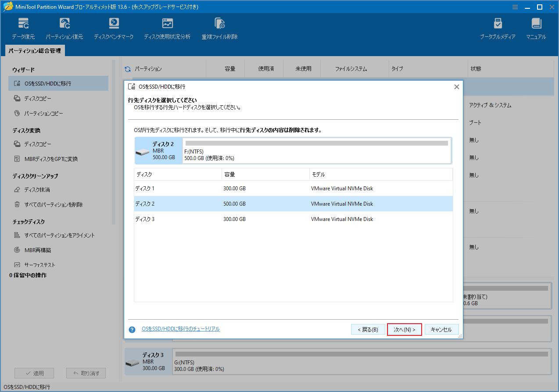Click the refresh partitions icon
559x392 pixels.
(127, 68)
